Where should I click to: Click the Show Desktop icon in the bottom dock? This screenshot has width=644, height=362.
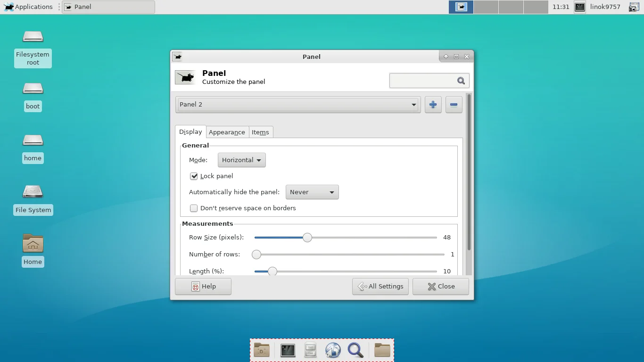click(x=262, y=350)
